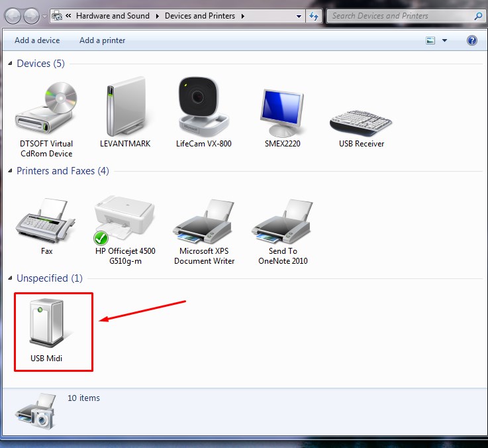Viewport: 488px width, 448px height.
Task: Click the SMEX2220 label text
Action: 282,144
